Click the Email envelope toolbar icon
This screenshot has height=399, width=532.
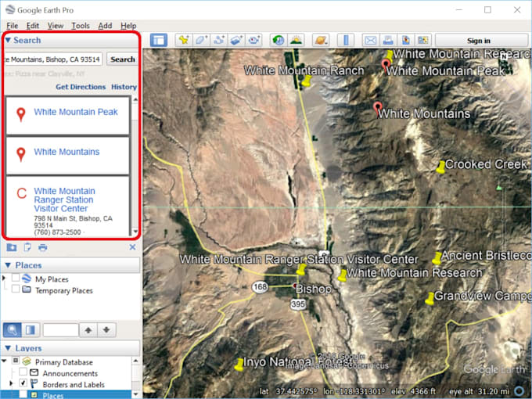(371, 41)
